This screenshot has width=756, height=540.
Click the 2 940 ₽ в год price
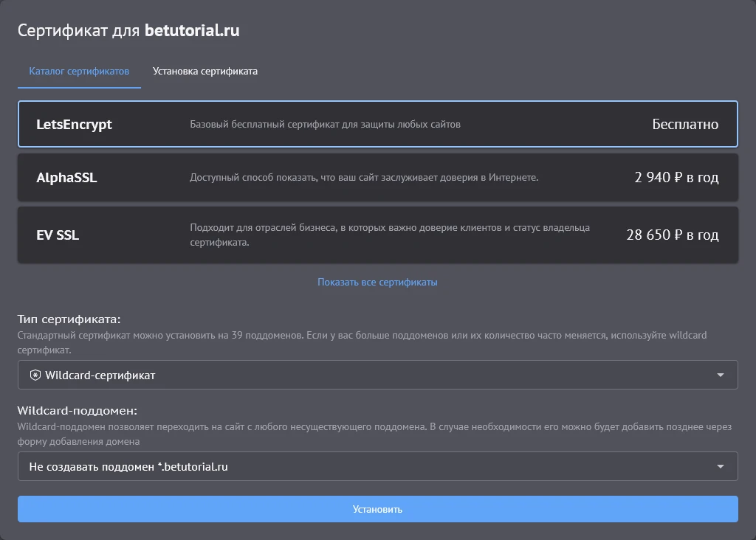(676, 177)
